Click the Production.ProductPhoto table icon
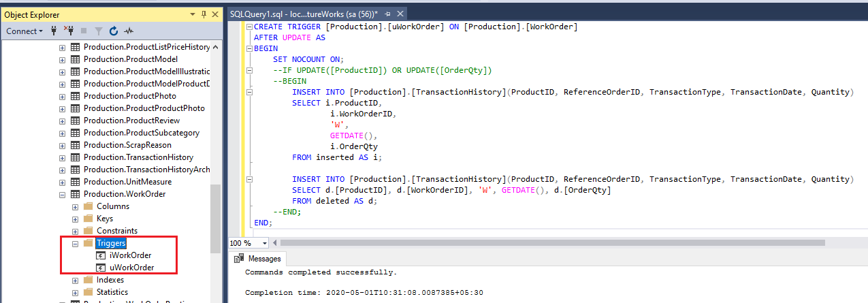This screenshot has width=868, height=303. [75, 96]
